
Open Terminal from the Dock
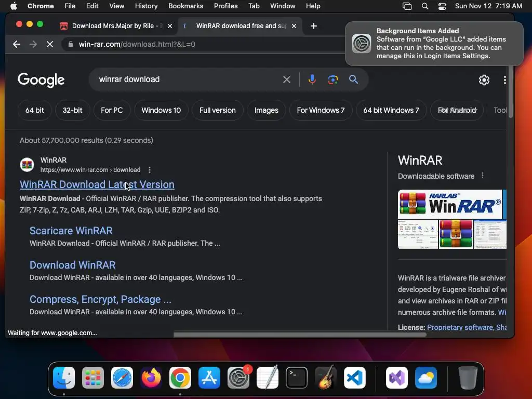click(297, 377)
